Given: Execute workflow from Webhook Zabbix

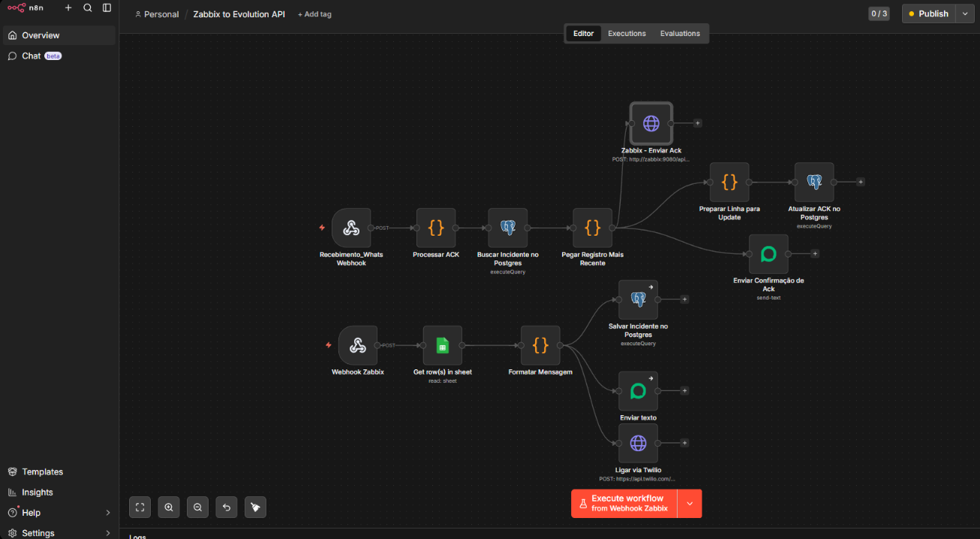Looking at the screenshot, I should (624, 504).
